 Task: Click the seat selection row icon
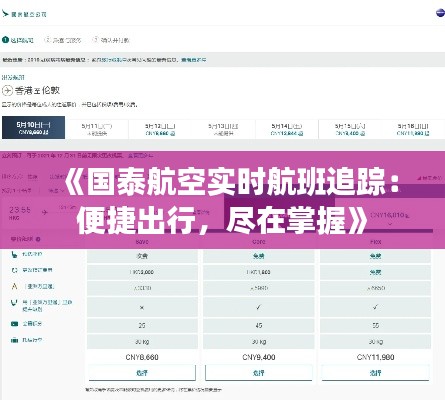(x=14, y=254)
